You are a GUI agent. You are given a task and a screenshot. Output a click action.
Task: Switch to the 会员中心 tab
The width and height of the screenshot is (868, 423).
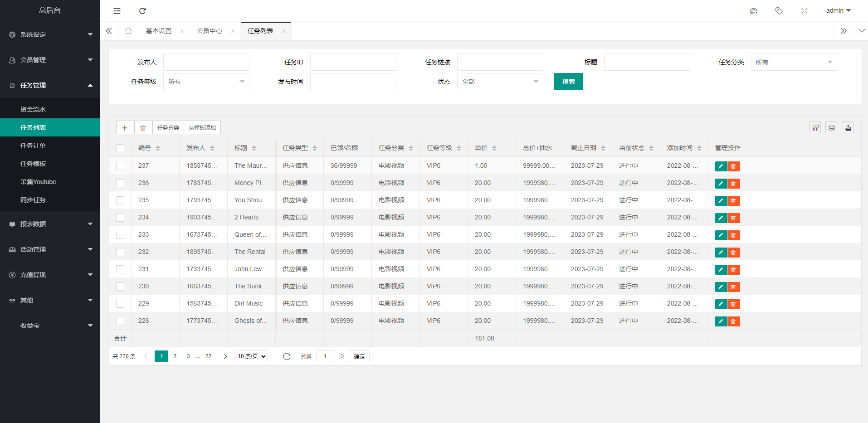(210, 31)
